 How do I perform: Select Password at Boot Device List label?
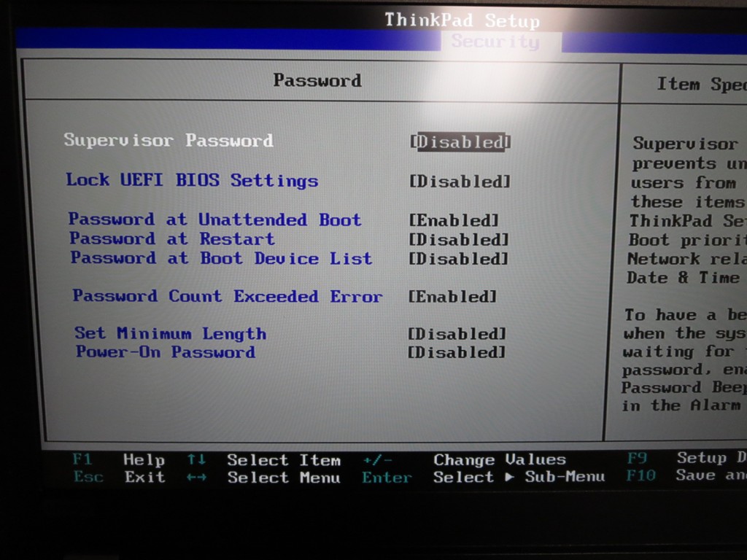(x=222, y=257)
